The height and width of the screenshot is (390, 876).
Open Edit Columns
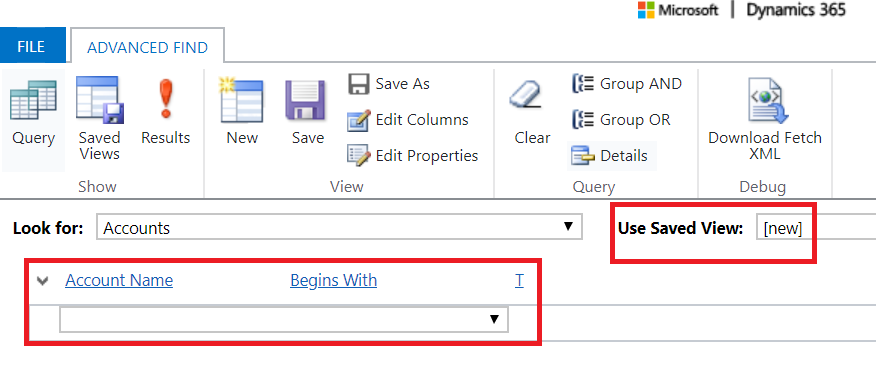pos(408,120)
